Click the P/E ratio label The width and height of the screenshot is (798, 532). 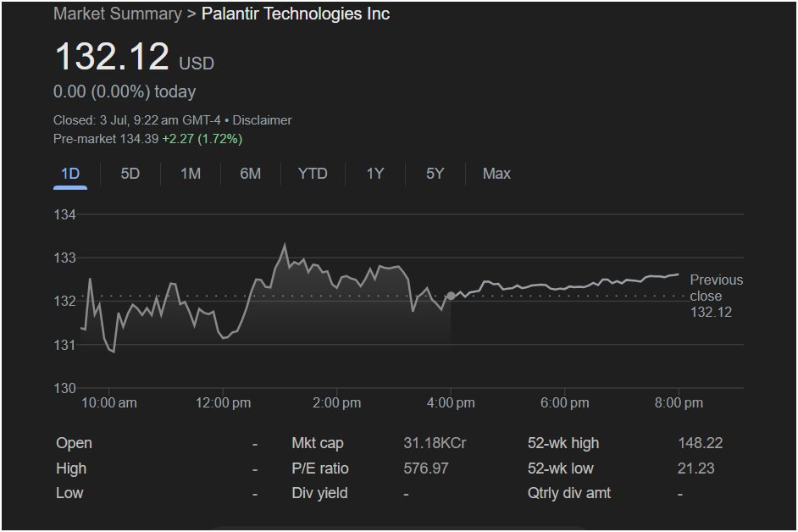(320, 468)
